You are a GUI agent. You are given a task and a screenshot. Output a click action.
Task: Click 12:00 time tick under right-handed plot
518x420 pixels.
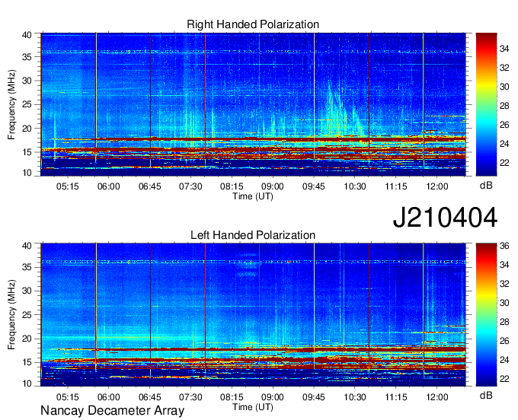(437, 186)
